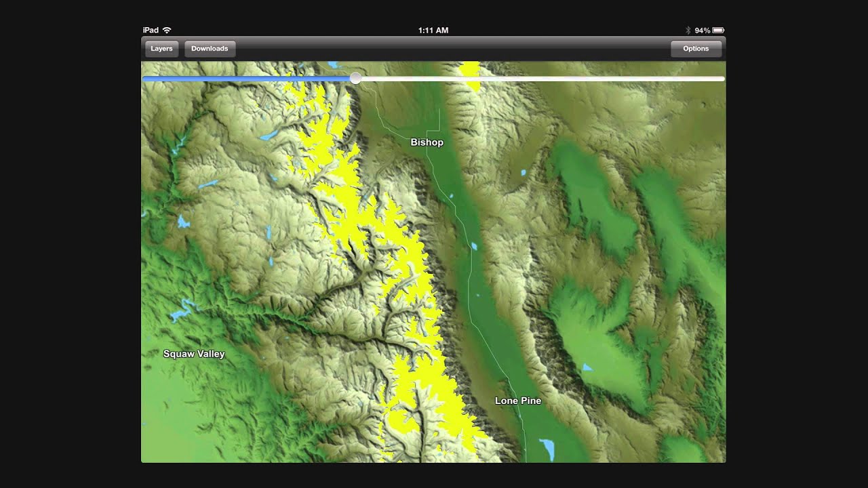Select the Squaw Valley map label
Image resolution: width=868 pixels, height=488 pixels.
click(x=194, y=354)
